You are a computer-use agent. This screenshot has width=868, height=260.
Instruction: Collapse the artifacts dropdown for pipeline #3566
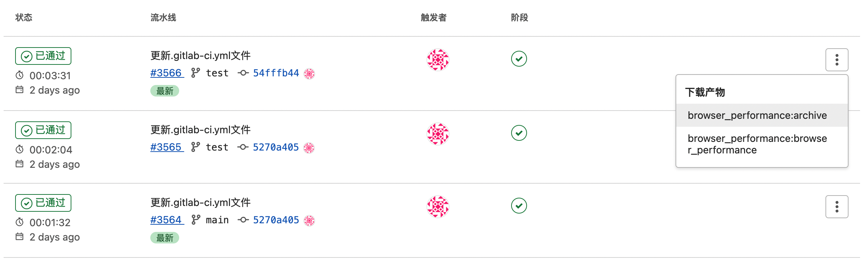point(836,60)
